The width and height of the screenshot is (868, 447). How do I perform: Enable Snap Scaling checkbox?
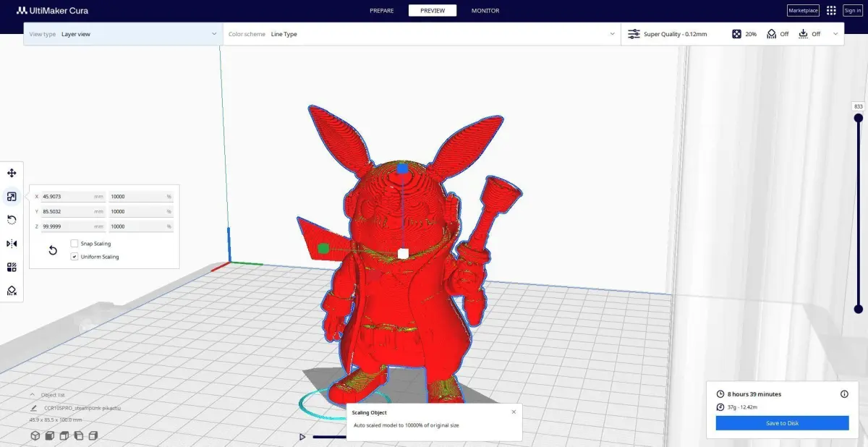tap(75, 244)
